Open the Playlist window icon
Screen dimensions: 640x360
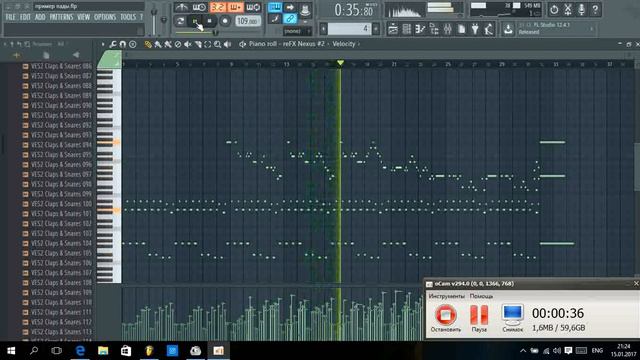coord(393,29)
